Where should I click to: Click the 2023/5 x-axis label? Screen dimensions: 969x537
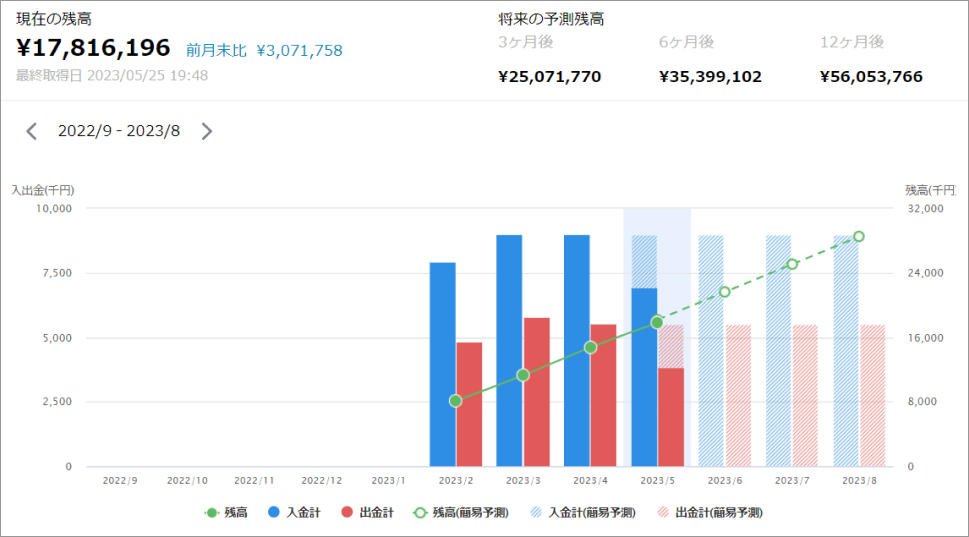[658, 481]
